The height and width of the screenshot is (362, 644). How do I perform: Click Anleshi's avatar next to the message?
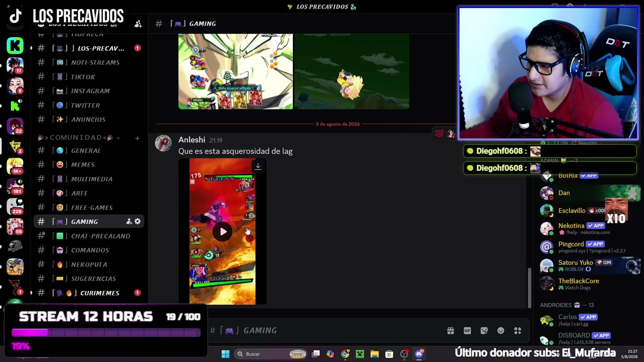(163, 143)
